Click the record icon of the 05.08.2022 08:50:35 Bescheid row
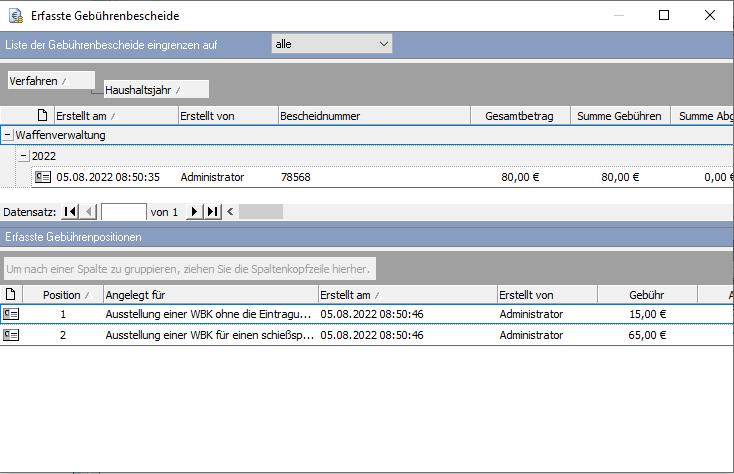This screenshot has height=474, width=734. [x=42, y=177]
